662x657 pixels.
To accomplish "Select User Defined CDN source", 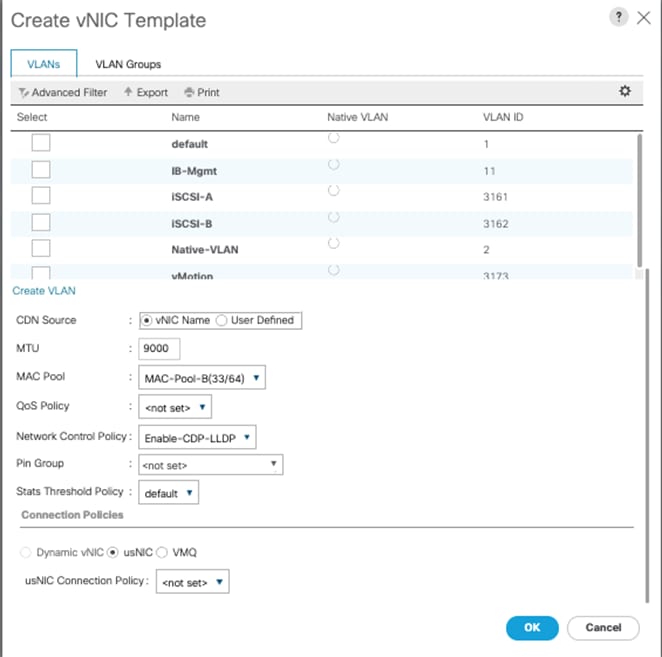I will (222, 320).
